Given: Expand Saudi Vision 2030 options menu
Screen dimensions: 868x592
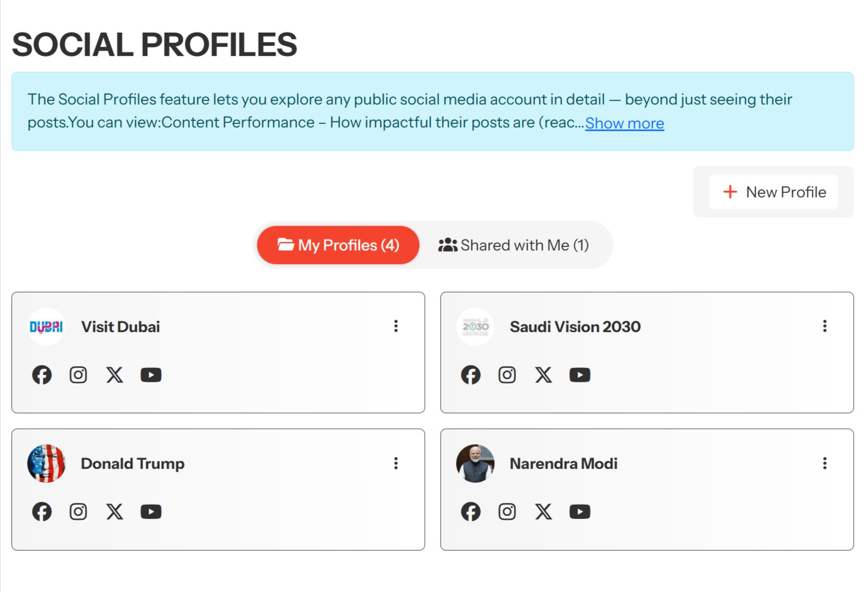Looking at the screenshot, I should click(x=825, y=326).
